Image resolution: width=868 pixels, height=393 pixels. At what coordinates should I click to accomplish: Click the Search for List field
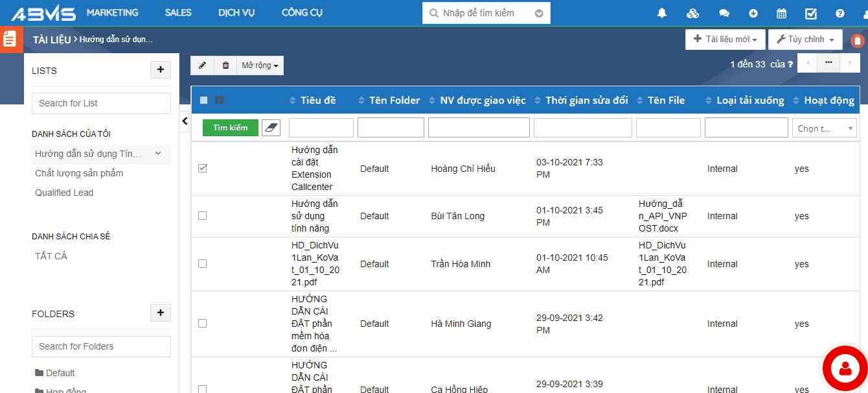tap(101, 103)
